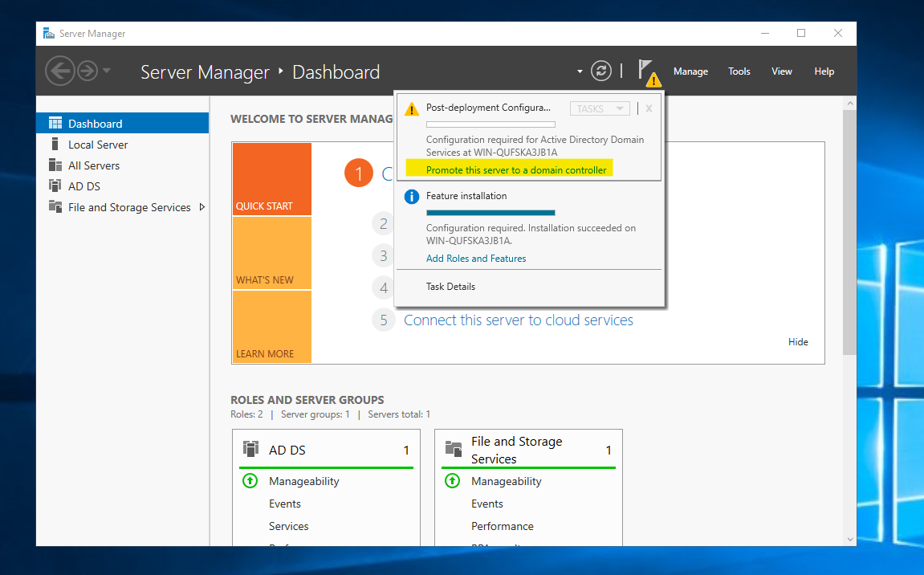Open Manageability in the AD DS tile
The width and height of the screenshot is (924, 575).
303,481
